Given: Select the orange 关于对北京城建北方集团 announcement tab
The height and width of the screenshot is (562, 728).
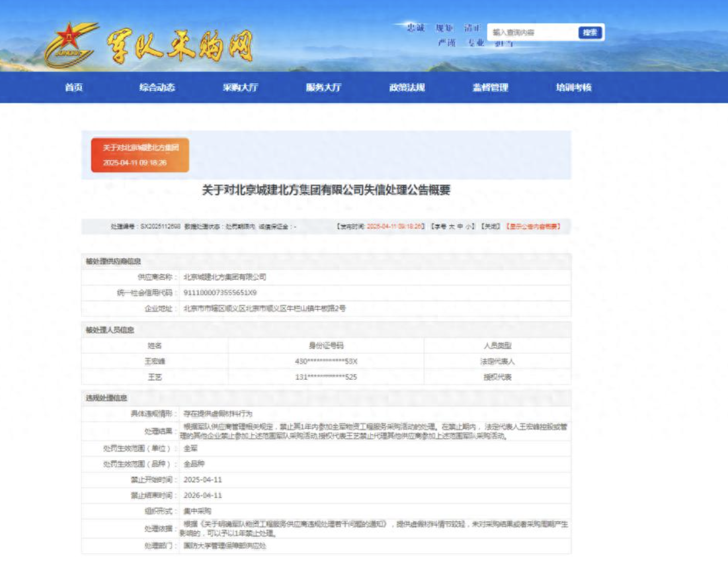Looking at the screenshot, I should click(x=140, y=155).
